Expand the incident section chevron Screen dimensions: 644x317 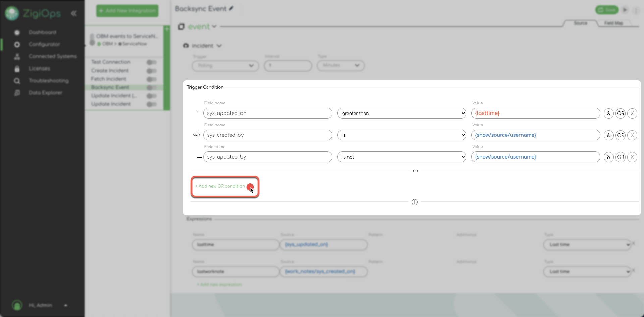(x=219, y=46)
